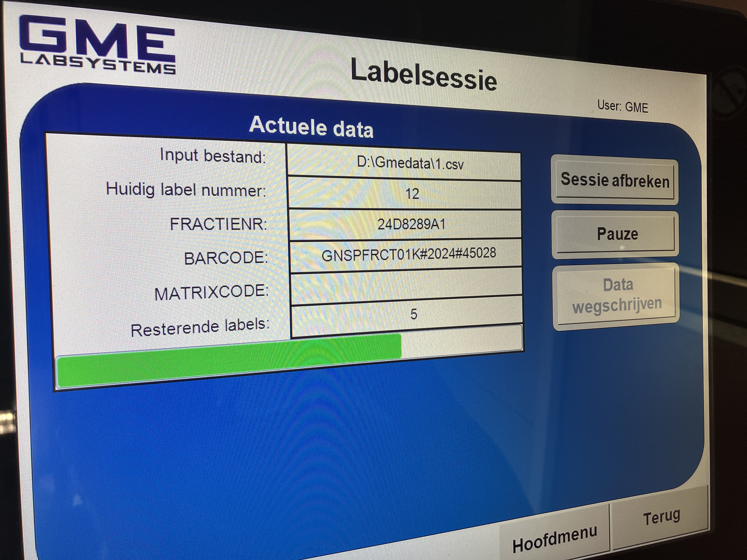The height and width of the screenshot is (560, 747).
Task: Click the Data wegschrijven button
Action: pyautogui.click(x=616, y=295)
